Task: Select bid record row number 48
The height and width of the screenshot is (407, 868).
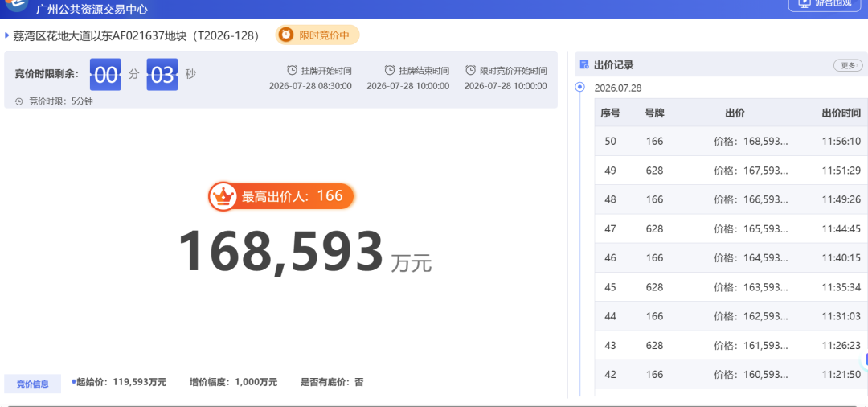Action: 731,199
